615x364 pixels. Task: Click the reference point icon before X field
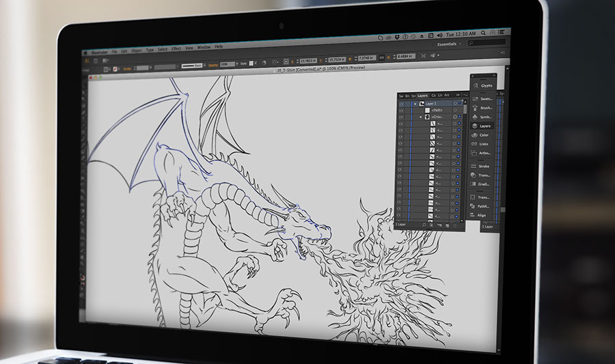pos(286,62)
